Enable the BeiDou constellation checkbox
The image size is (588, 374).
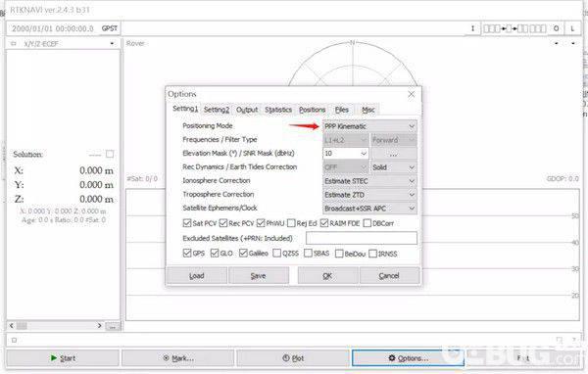(x=339, y=254)
